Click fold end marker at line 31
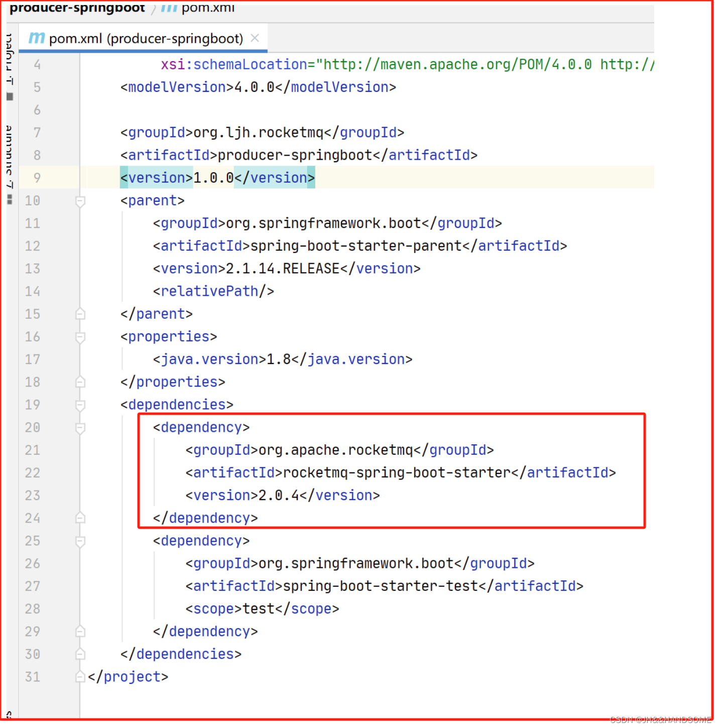The image size is (719, 728). pos(80,677)
